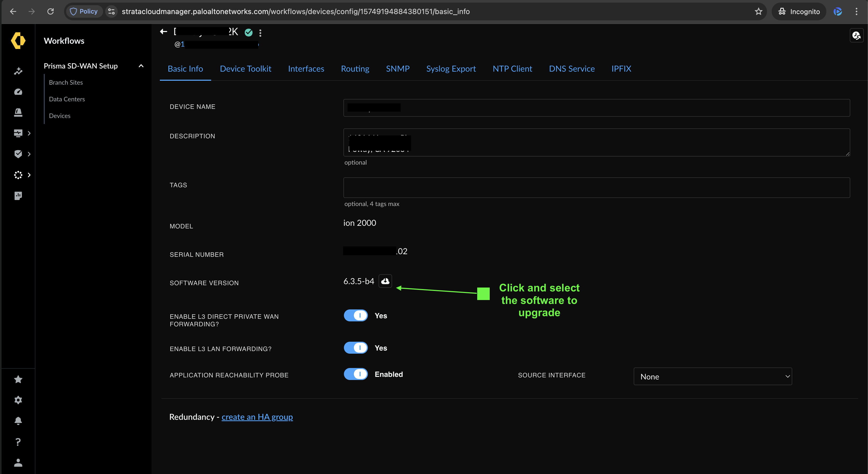
Task: Bookmark this page with the star icon
Action: point(758,11)
